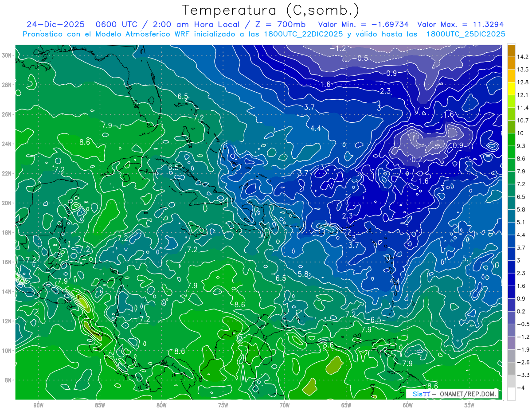Click the legend value '11.4'

[523, 108]
